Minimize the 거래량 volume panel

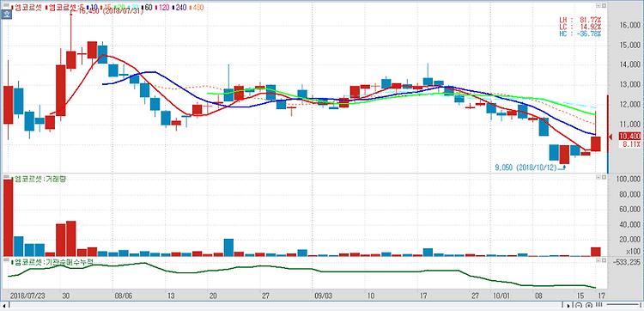598,178
